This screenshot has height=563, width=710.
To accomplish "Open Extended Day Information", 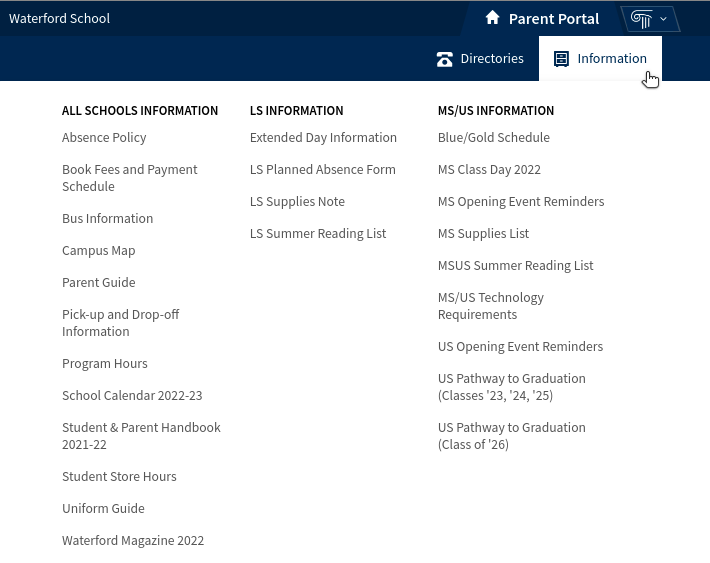I will coord(323,137).
